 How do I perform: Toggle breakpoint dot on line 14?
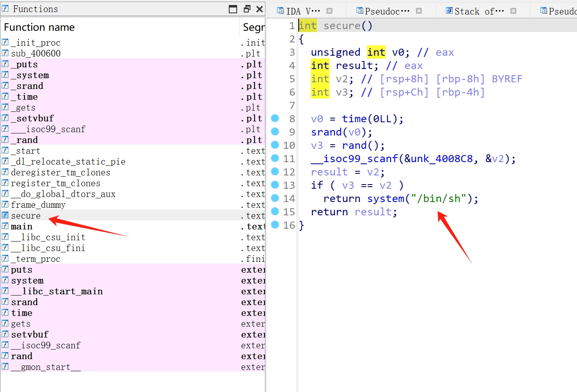coord(275,198)
